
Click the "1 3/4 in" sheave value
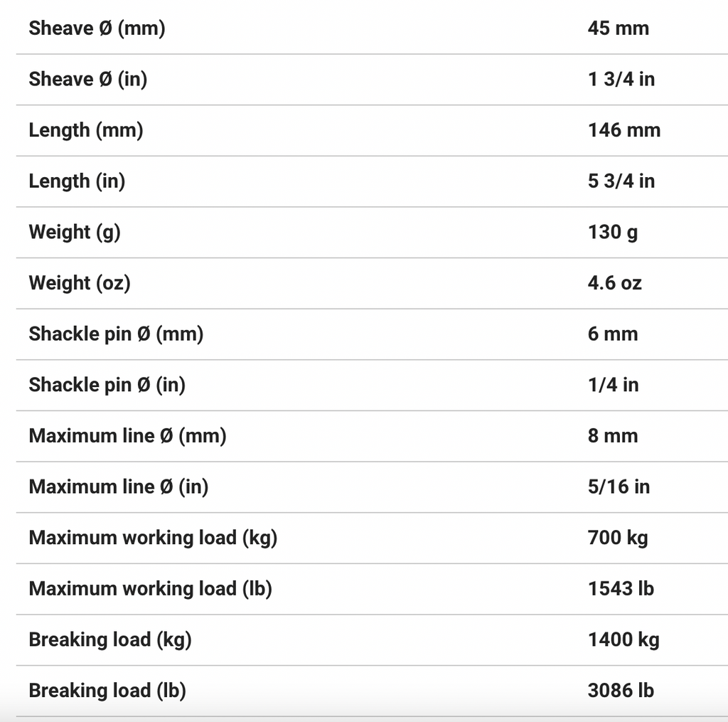[621, 79]
